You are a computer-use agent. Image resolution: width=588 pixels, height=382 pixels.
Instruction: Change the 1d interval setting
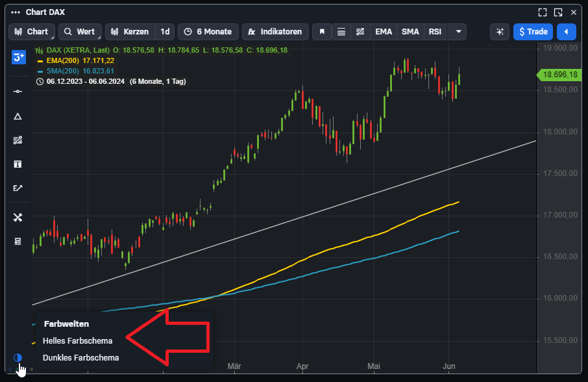pyautogui.click(x=165, y=32)
